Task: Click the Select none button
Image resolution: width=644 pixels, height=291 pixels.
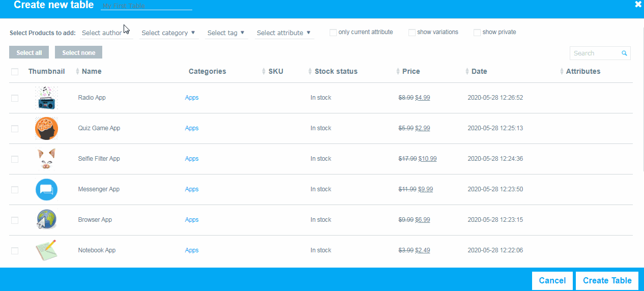Action: pos(79,52)
